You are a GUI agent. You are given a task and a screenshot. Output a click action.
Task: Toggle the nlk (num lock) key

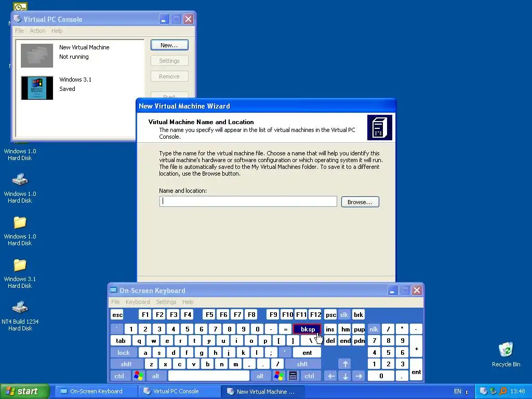pyautogui.click(x=374, y=329)
